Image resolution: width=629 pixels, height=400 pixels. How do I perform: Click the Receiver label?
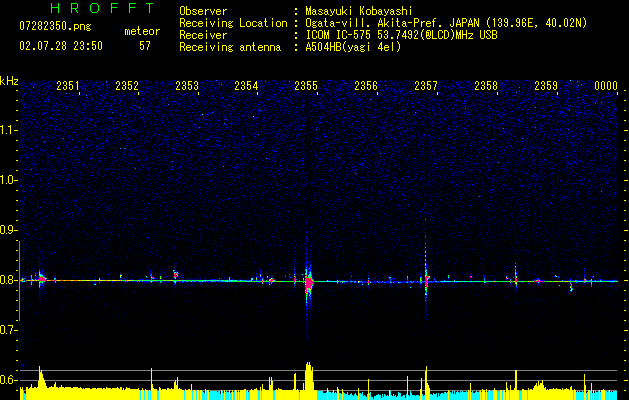[x=203, y=35]
